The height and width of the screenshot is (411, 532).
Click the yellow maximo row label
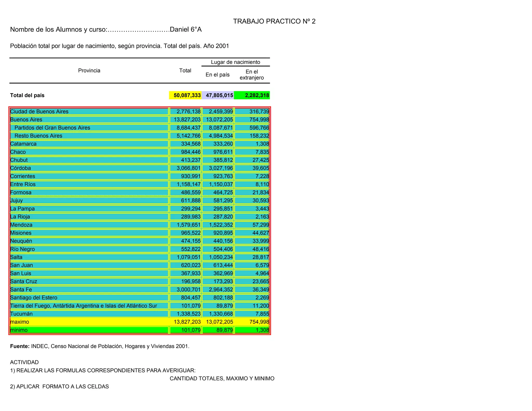(20, 322)
